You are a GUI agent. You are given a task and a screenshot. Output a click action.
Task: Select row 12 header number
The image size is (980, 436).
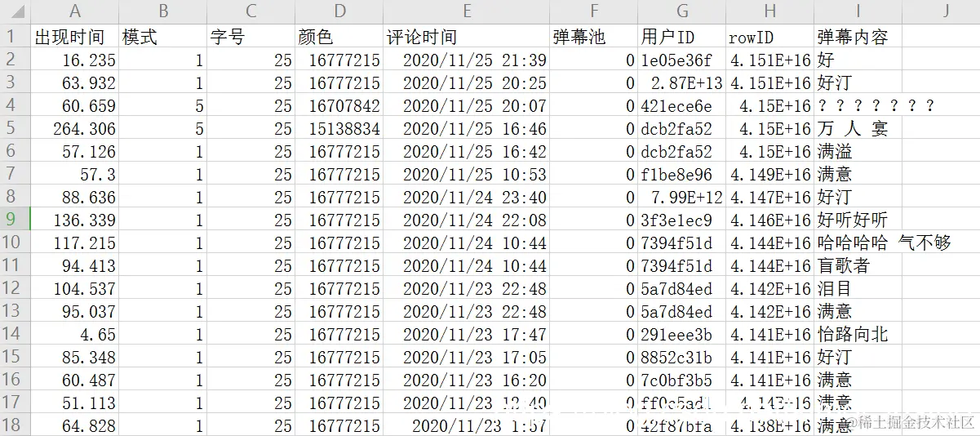(15, 288)
